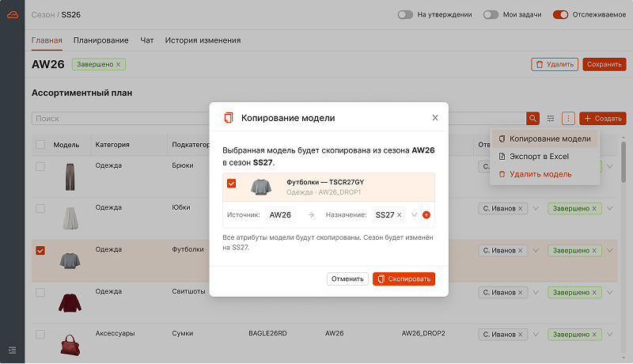Expand the Назначение season dropdown arrow
Screen dimensions: 633x364
tap(414, 214)
